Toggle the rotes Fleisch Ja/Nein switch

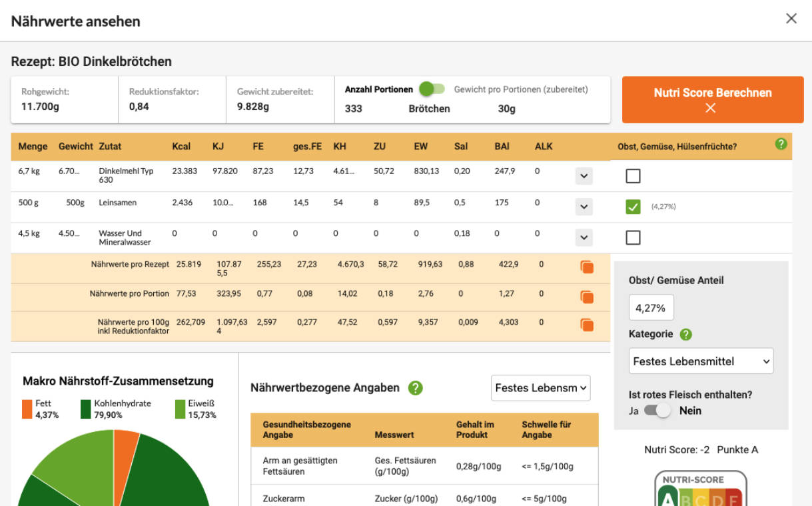tap(657, 411)
